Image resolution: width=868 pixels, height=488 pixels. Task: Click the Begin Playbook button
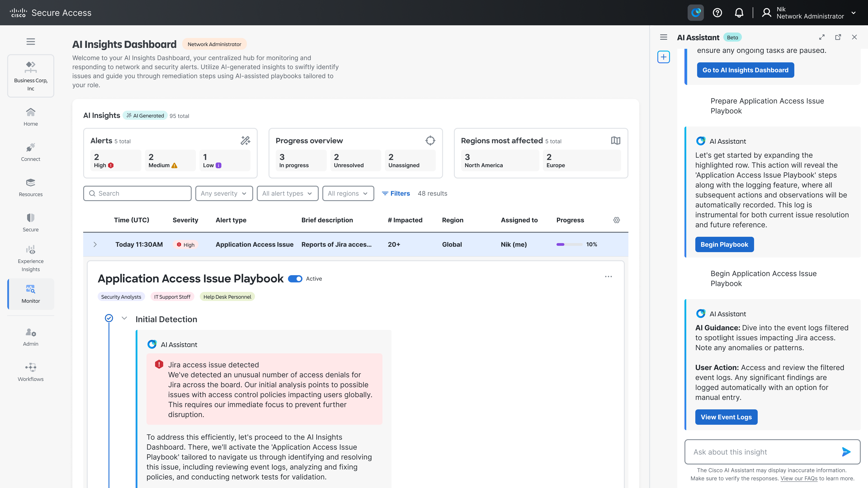coord(724,244)
